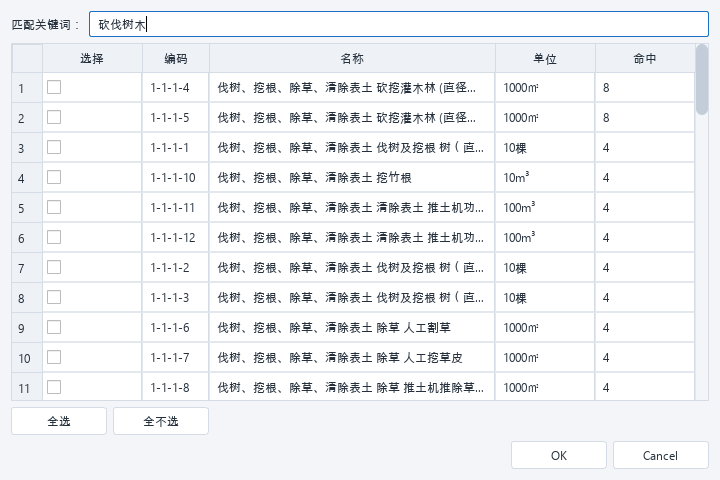
Task: Dismiss dialog with Cancel button
Action: [661, 455]
